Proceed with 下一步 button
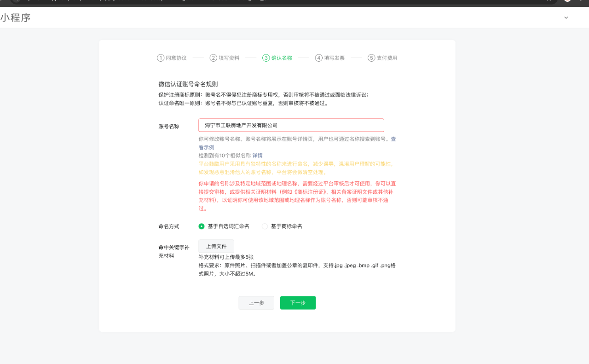 pos(298,303)
